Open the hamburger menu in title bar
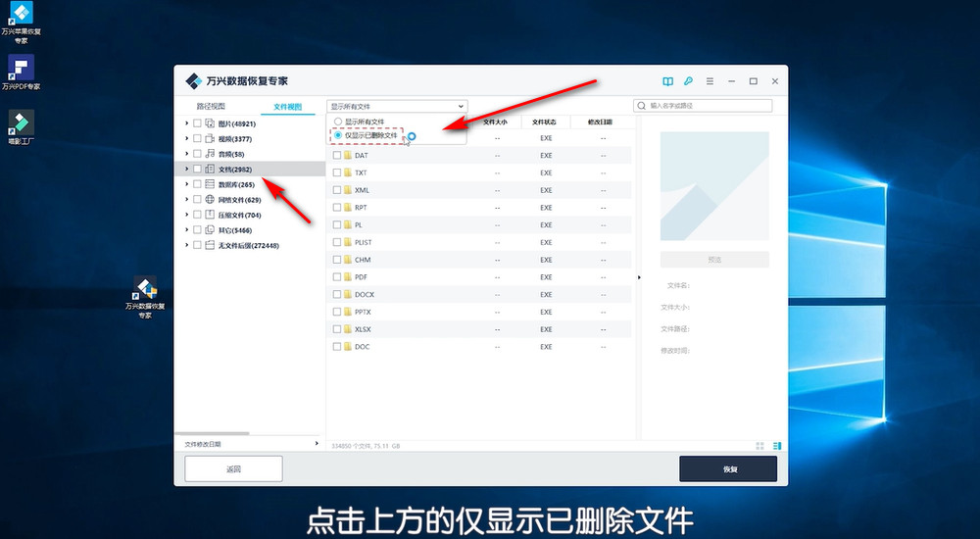980x539 pixels. pyautogui.click(x=710, y=81)
